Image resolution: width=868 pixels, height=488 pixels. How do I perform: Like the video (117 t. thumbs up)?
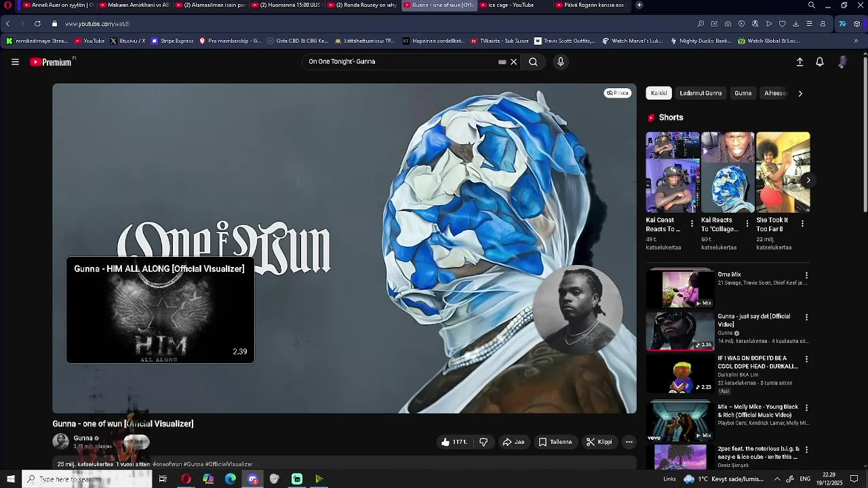454,442
